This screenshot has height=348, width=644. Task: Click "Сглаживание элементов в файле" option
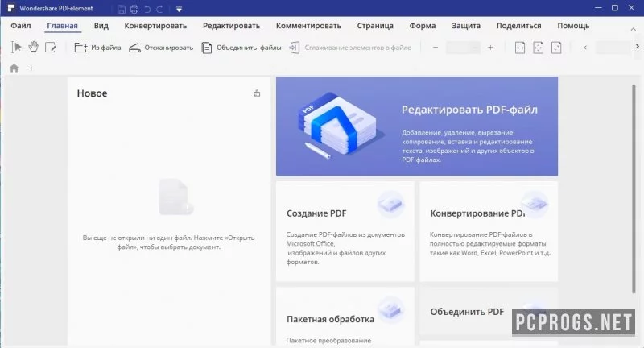[x=350, y=48]
